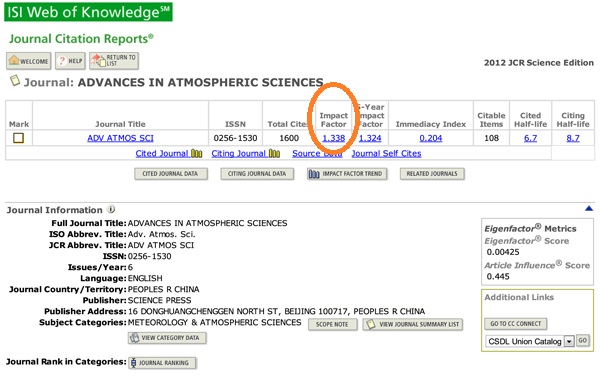Click the GO button beside catalog dropdown
The height and width of the screenshot is (389, 600).
point(582,340)
